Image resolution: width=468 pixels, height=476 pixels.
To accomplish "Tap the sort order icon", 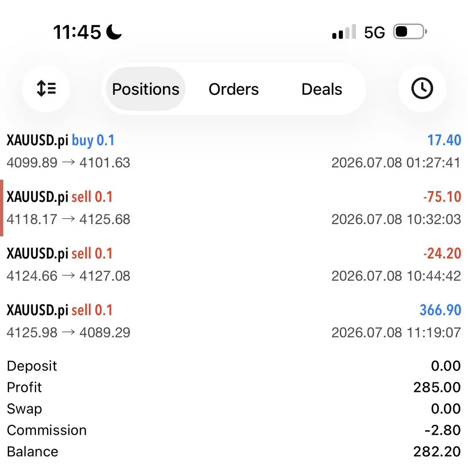I will (x=46, y=88).
